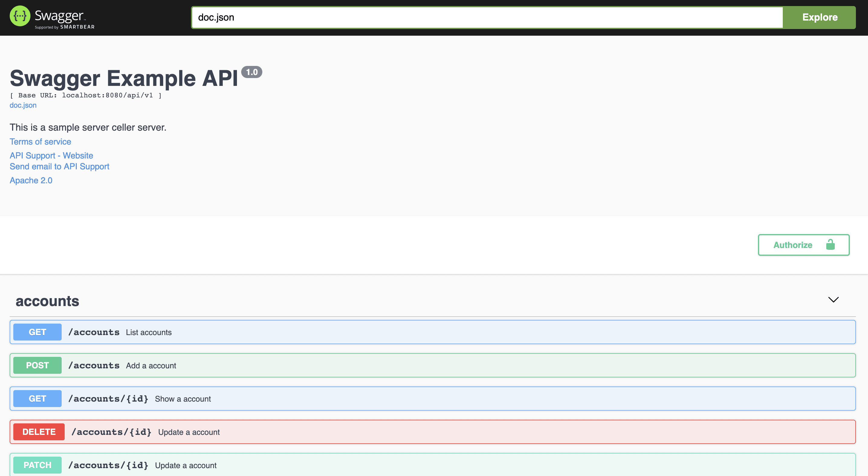
Task: Click Send email to API Support
Action: [x=59, y=167]
